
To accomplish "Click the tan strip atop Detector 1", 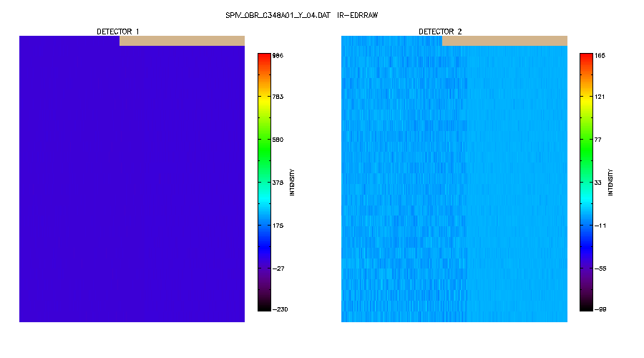I will point(182,41).
